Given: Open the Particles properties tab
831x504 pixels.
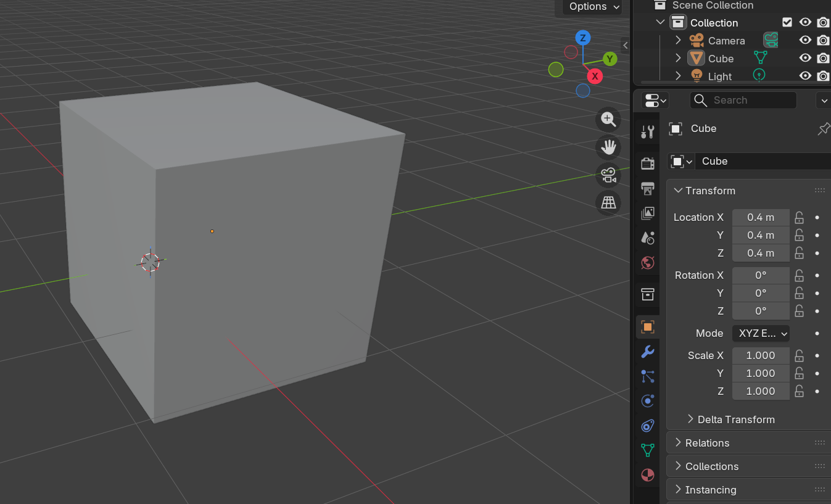Looking at the screenshot, I should click(647, 376).
